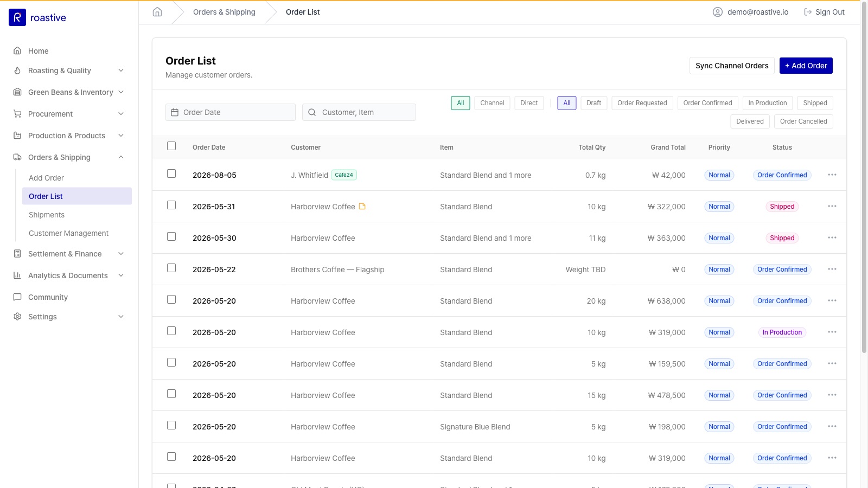This screenshot has width=868, height=488.
Task: Click the Settlement & Finance calculator icon
Action: pyautogui.click(x=17, y=254)
